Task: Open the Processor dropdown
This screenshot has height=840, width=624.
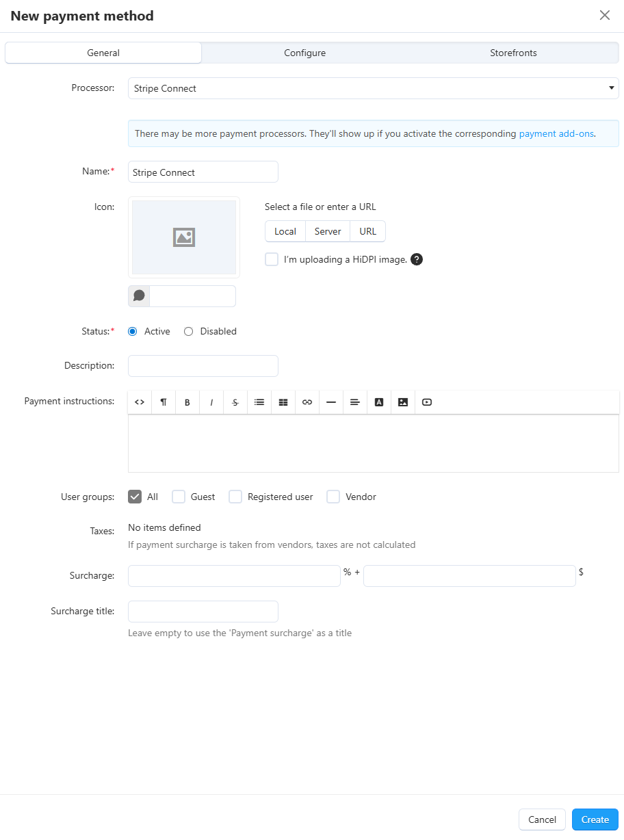Action: tap(374, 88)
